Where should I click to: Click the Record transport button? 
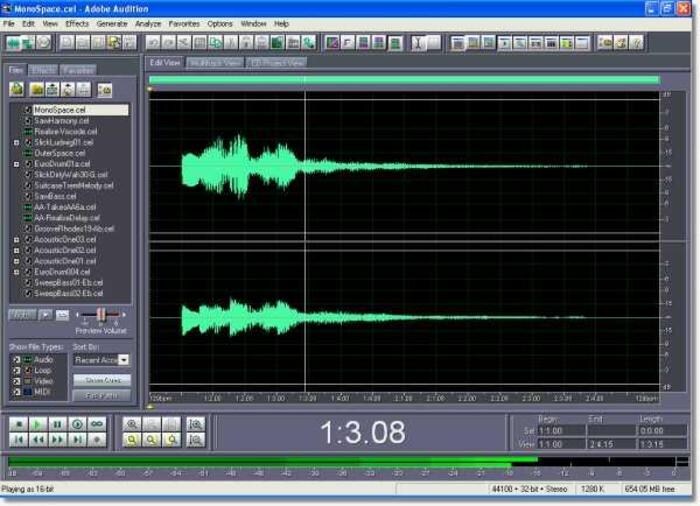click(96, 440)
